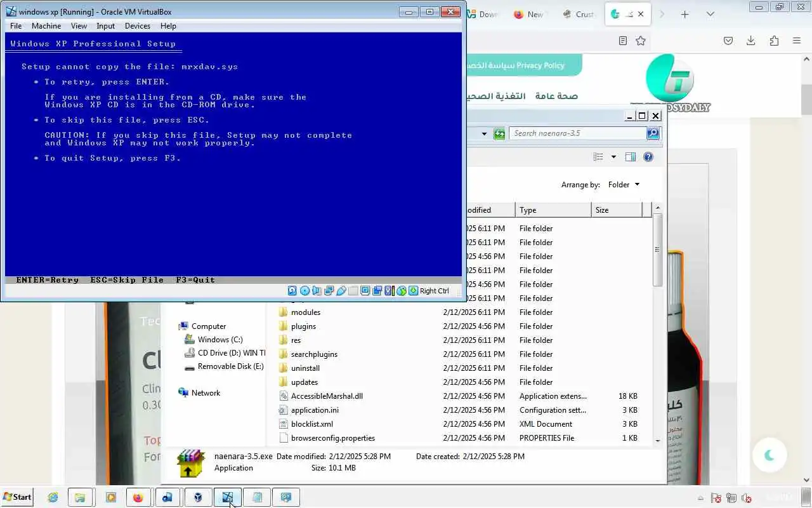Click the green keyboard capture arrow icon
812x508 pixels.
pyautogui.click(x=413, y=291)
